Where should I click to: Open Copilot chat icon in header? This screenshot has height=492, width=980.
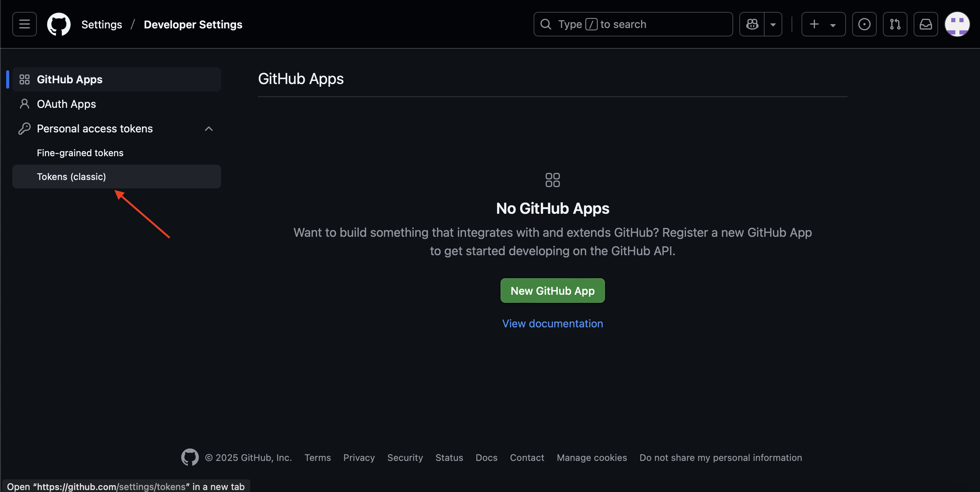tap(752, 24)
